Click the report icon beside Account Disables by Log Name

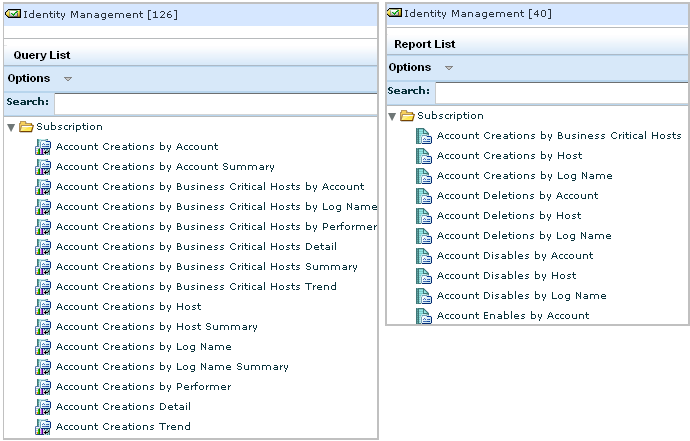pos(424,296)
